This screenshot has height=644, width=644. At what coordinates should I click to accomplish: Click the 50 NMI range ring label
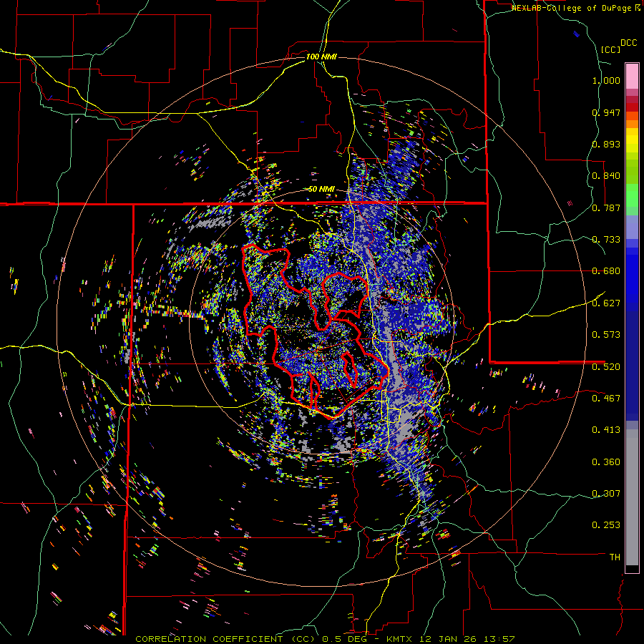point(321,189)
